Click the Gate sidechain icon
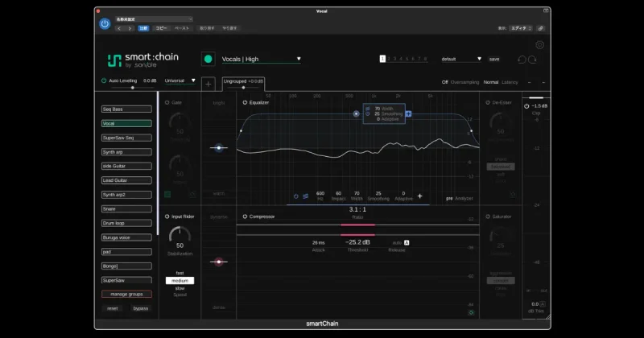 [192, 194]
